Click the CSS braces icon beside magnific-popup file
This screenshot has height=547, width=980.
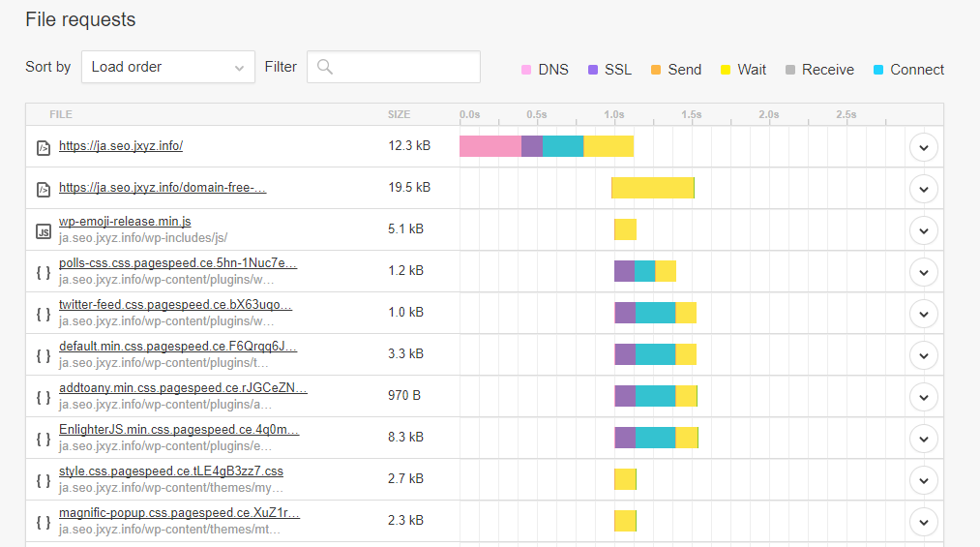[x=43, y=522]
